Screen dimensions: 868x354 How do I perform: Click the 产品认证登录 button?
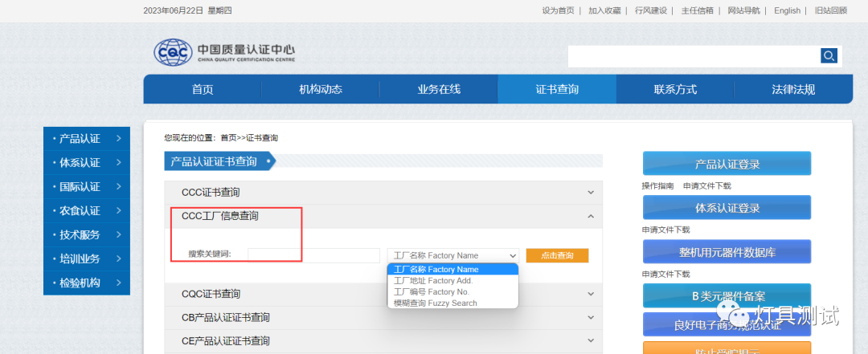pyautogui.click(x=727, y=164)
